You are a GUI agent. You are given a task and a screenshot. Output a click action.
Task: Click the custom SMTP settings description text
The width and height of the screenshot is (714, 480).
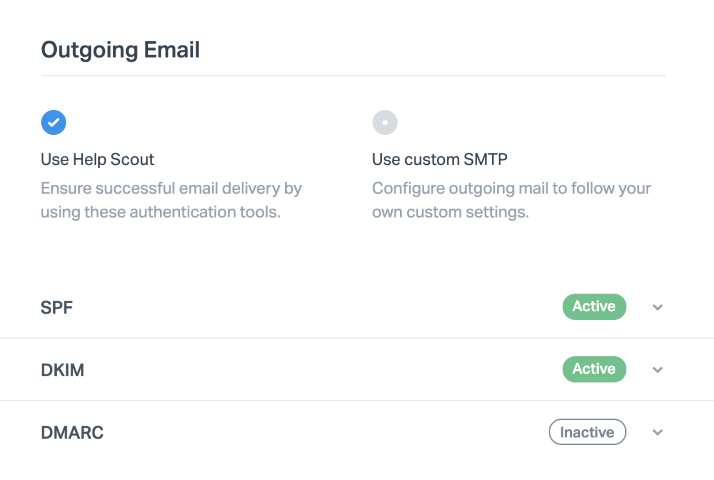[511, 200]
